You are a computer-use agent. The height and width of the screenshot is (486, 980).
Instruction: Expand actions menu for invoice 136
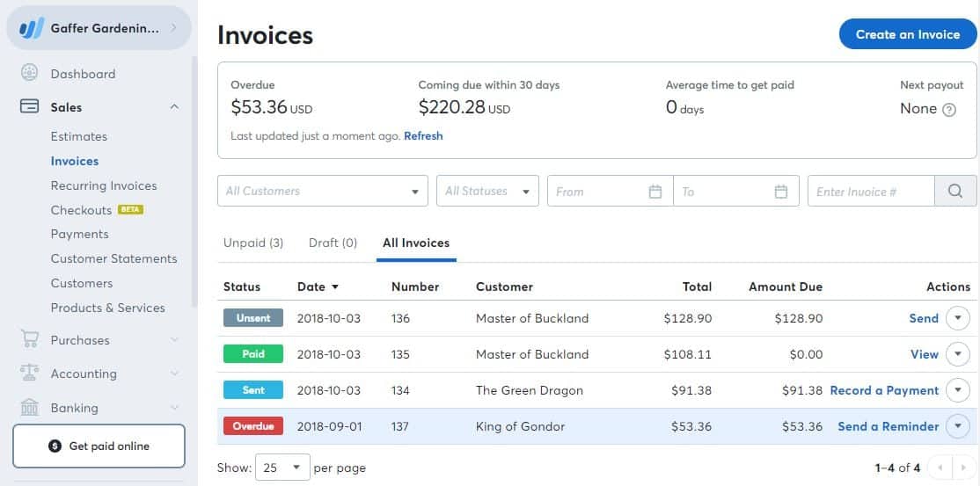point(957,318)
